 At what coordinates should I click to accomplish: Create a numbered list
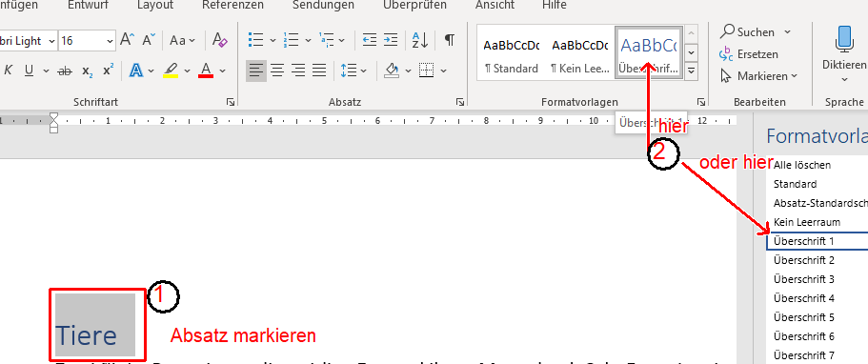291,40
